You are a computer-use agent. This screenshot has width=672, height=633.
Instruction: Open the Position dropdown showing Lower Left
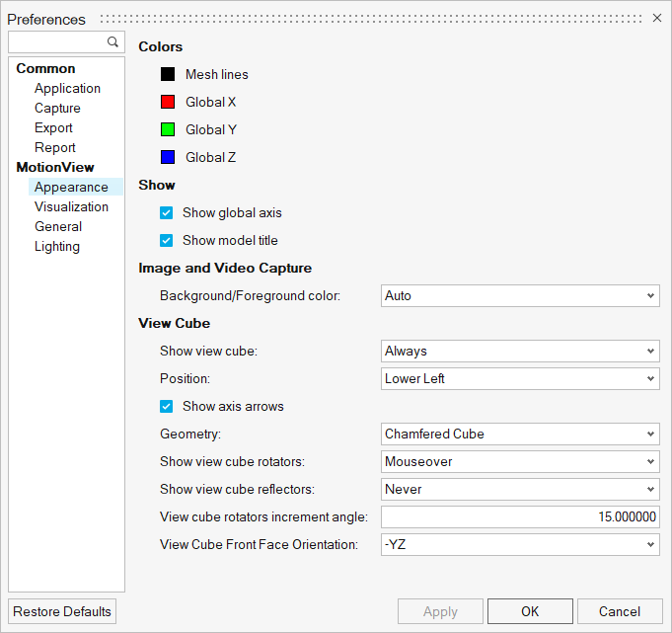point(520,378)
